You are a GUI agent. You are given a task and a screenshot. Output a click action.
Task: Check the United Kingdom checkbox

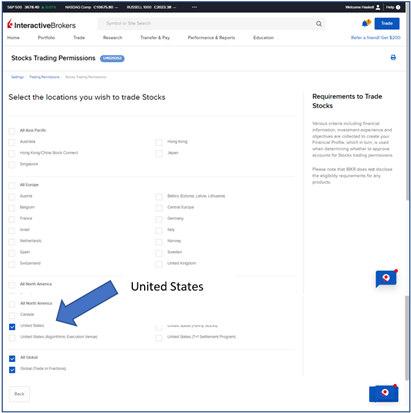[159, 264]
